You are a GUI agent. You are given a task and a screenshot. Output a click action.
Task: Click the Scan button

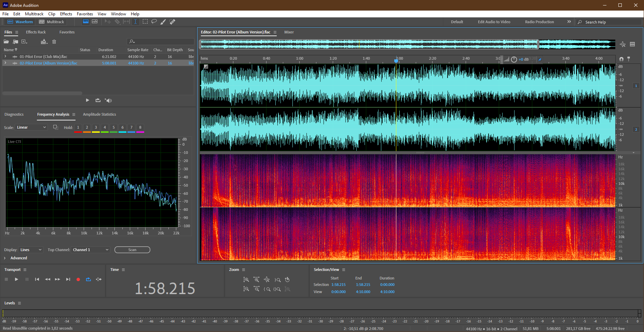[x=132, y=250]
